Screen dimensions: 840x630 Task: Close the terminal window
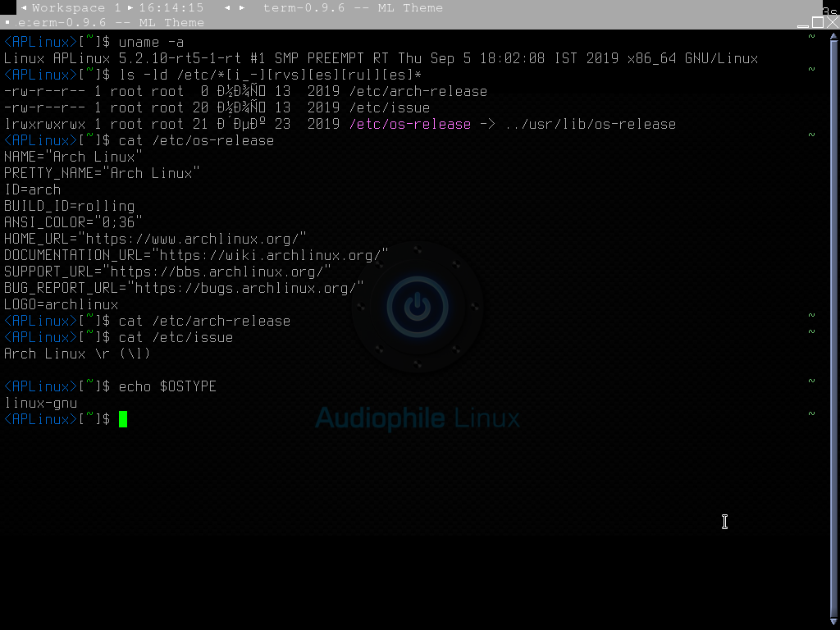833,22
